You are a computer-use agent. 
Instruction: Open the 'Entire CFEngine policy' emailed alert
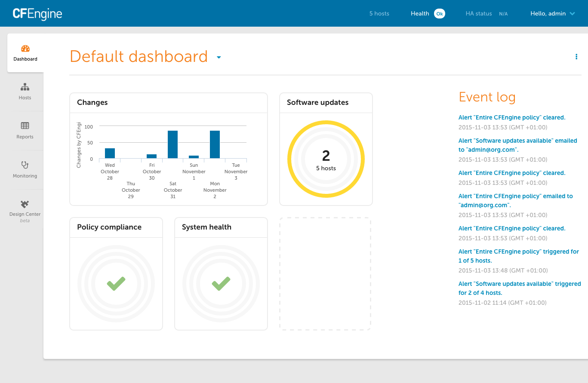point(516,201)
